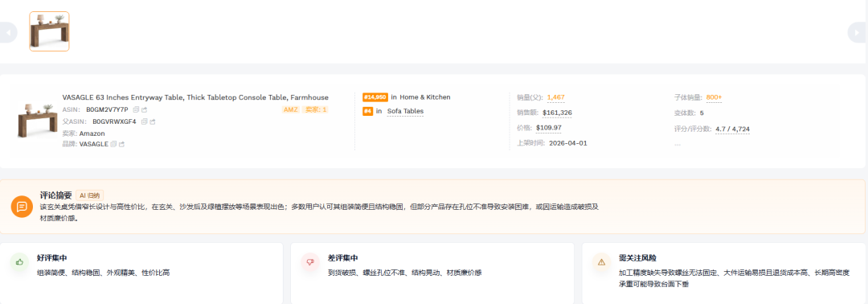The width and height of the screenshot is (868, 304).
Task: Click the ASIN value B0GM2V7Y7P
Action: (x=107, y=109)
